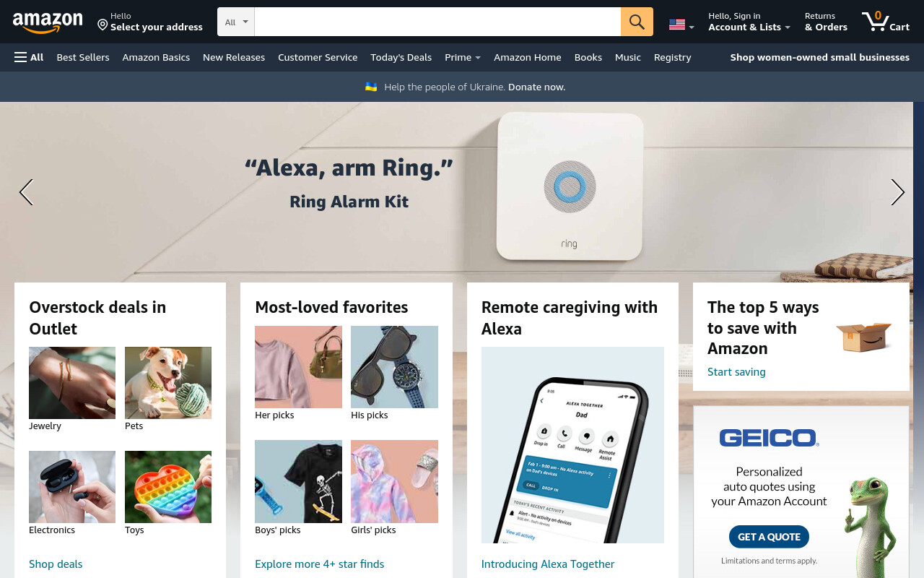Advance to next carousel slide arrow
This screenshot has width=924, height=578.
[x=897, y=192]
